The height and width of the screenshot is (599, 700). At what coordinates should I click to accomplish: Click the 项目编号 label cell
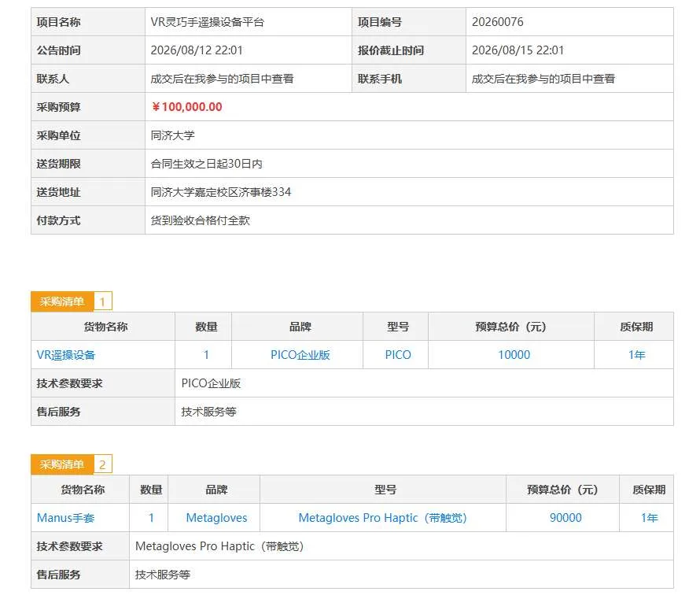pos(409,22)
